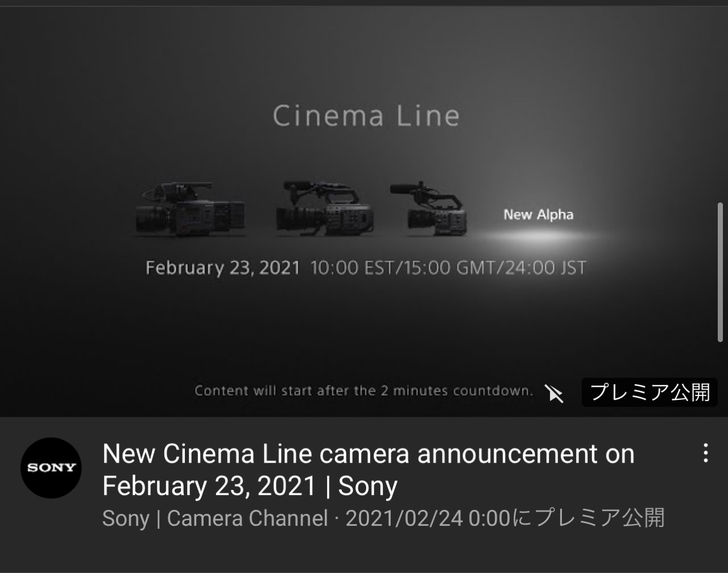Play the Cinema Line premiere thumbnail
Viewport: 728px width, 573px height.
point(364,212)
